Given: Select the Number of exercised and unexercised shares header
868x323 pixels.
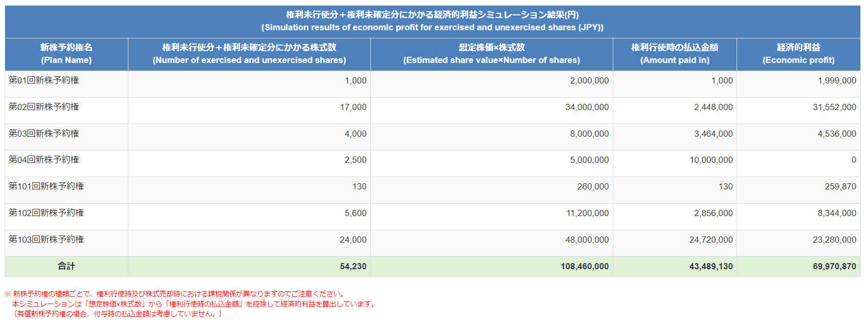Looking at the screenshot, I should [249, 54].
